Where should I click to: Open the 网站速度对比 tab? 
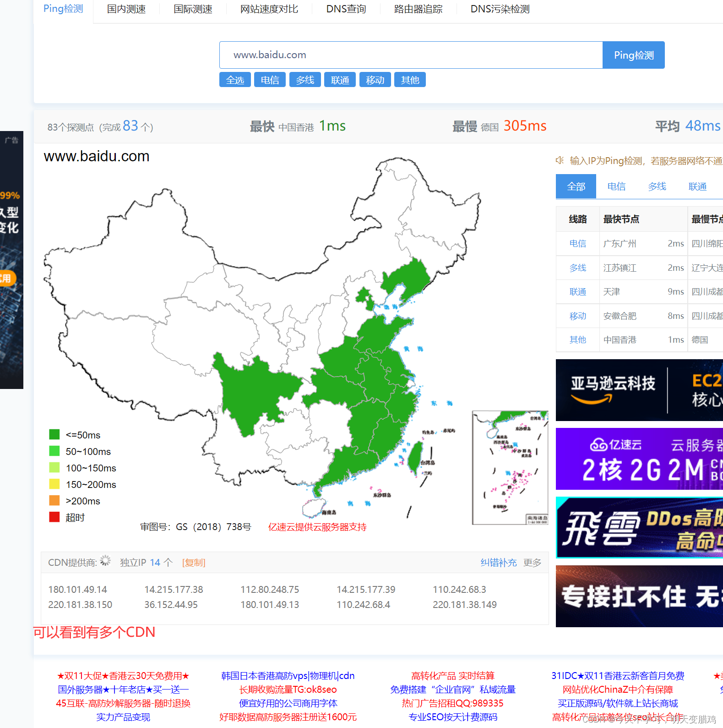(x=269, y=9)
